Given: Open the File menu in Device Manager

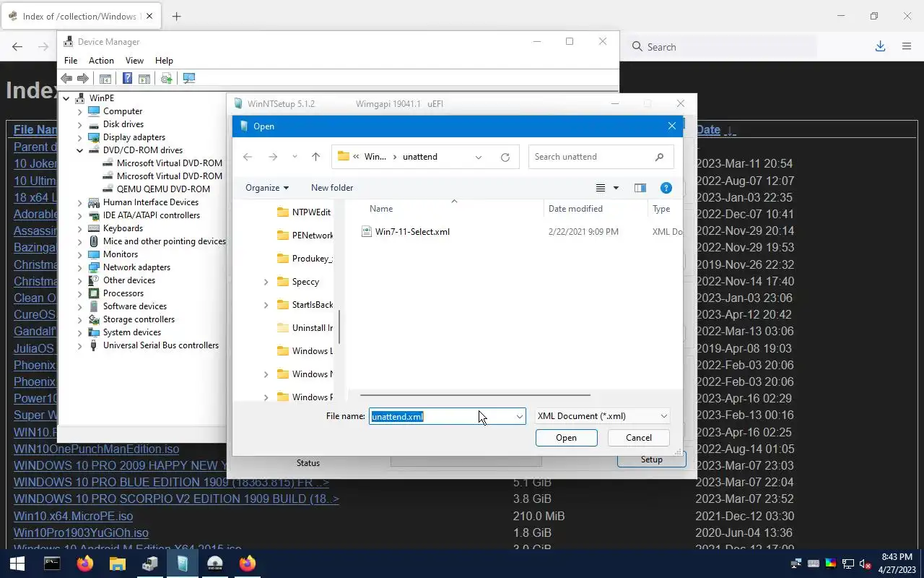Looking at the screenshot, I should click(71, 61).
